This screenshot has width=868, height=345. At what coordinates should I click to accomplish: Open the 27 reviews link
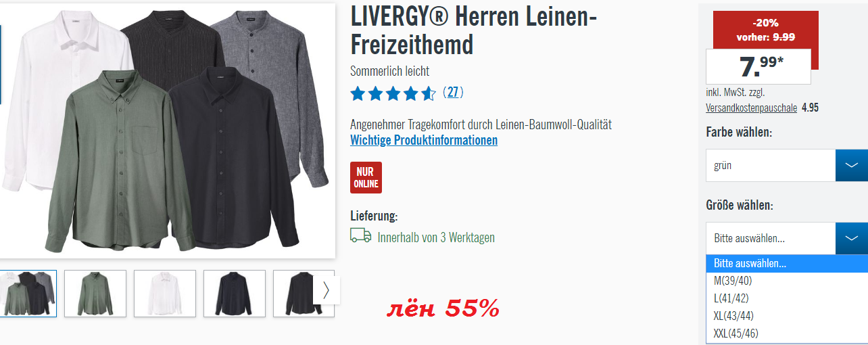453,92
